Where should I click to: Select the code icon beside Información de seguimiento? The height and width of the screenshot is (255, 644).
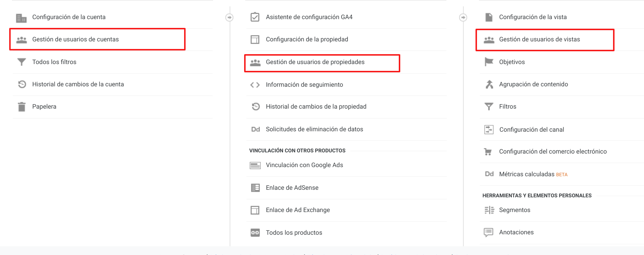(255, 84)
